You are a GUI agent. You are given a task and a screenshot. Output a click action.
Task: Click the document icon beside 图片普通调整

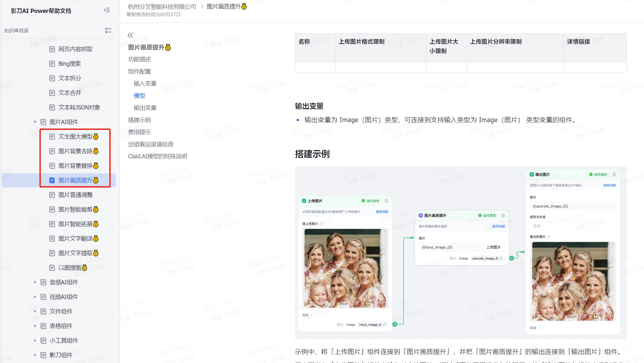(x=52, y=195)
